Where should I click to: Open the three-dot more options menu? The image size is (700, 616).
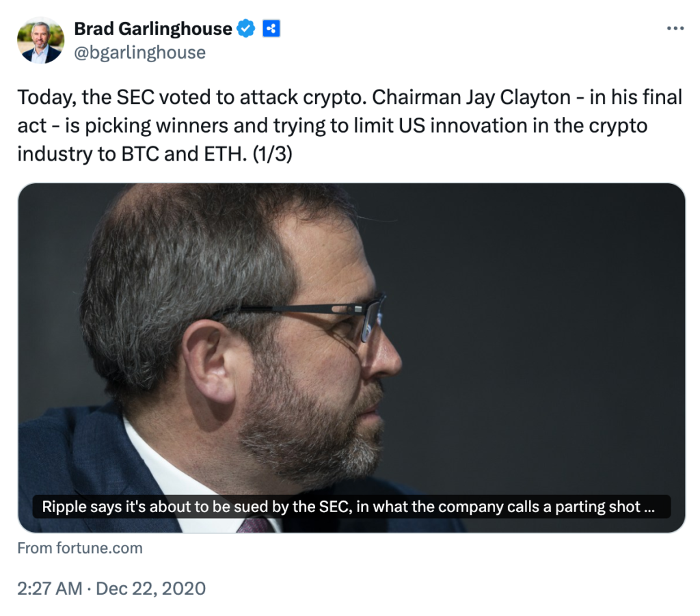tap(674, 29)
